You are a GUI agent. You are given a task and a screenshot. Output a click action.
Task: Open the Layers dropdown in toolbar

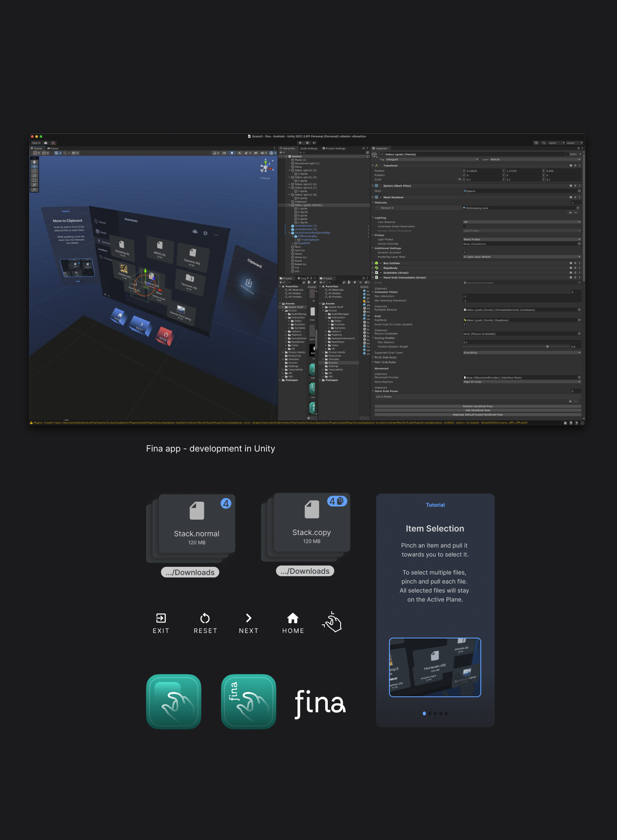click(557, 143)
